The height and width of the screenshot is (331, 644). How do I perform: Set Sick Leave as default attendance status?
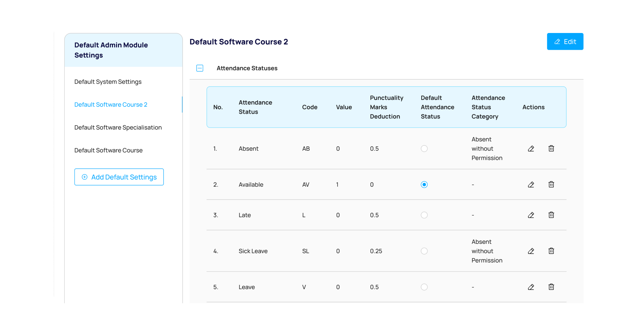pos(424,251)
